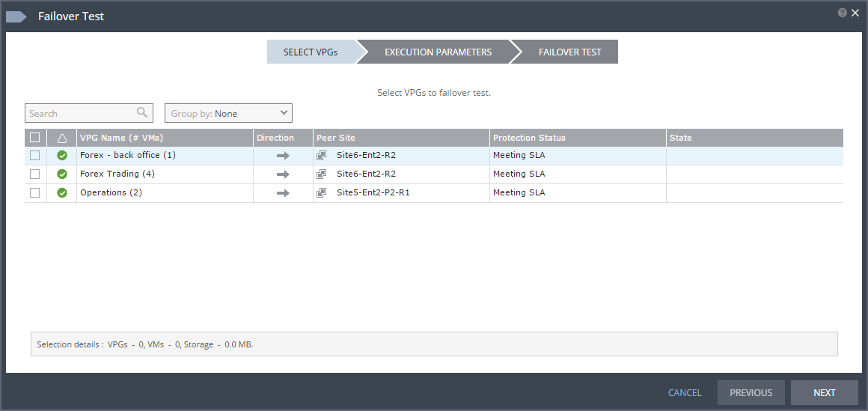Go to the EXECUTION PARAMETERS step
The width and height of the screenshot is (868, 411).
(438, 52)
